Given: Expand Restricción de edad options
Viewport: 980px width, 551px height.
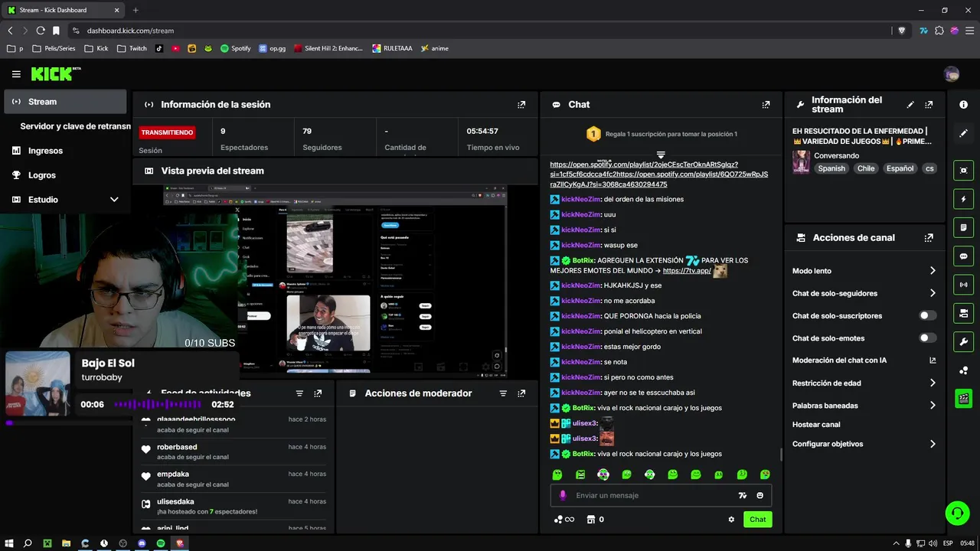Looking at the screenshot, I should (933, 383).
